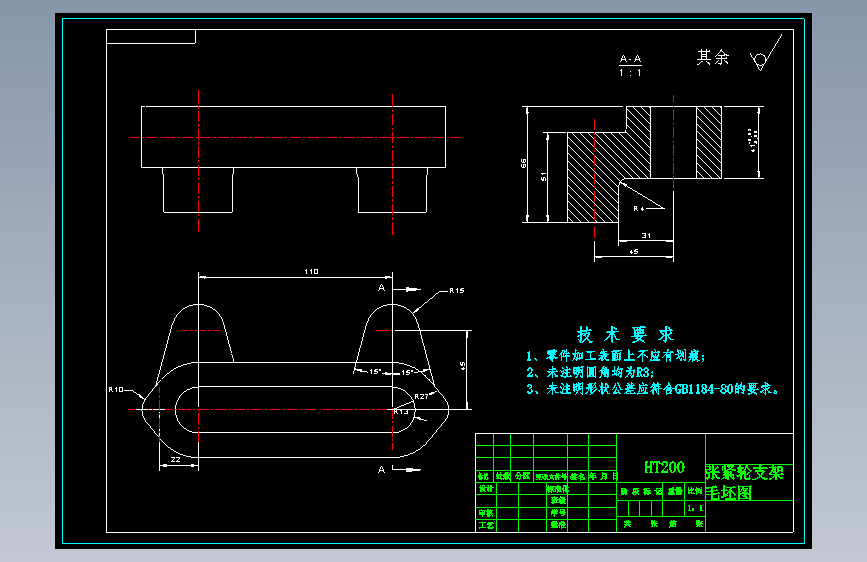The width and height of the screenshot is (867, 562).
Task: Select the A-A section view label
Action: click(x=630, y=59)
